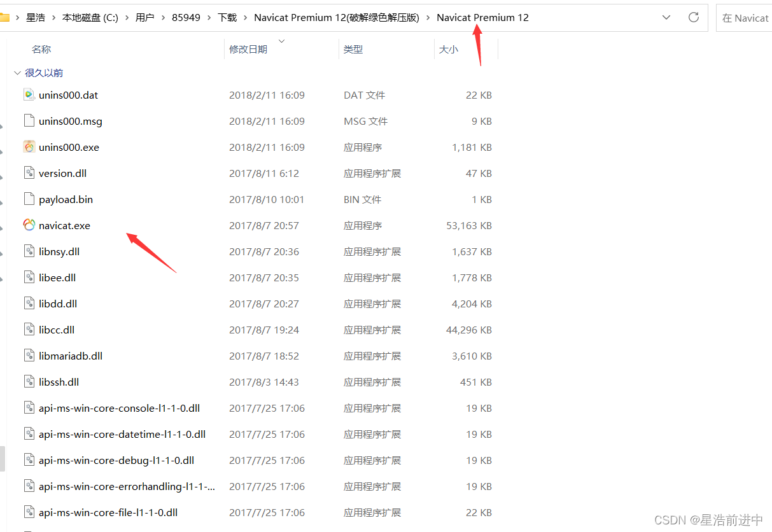Screen dimensions: 772x532
Task: Go to 下载 breadcrumb folder
Action: [227, 18]
